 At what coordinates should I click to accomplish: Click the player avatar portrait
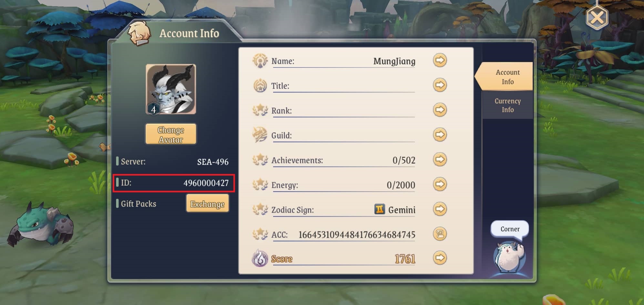click(x=171, y=89)
